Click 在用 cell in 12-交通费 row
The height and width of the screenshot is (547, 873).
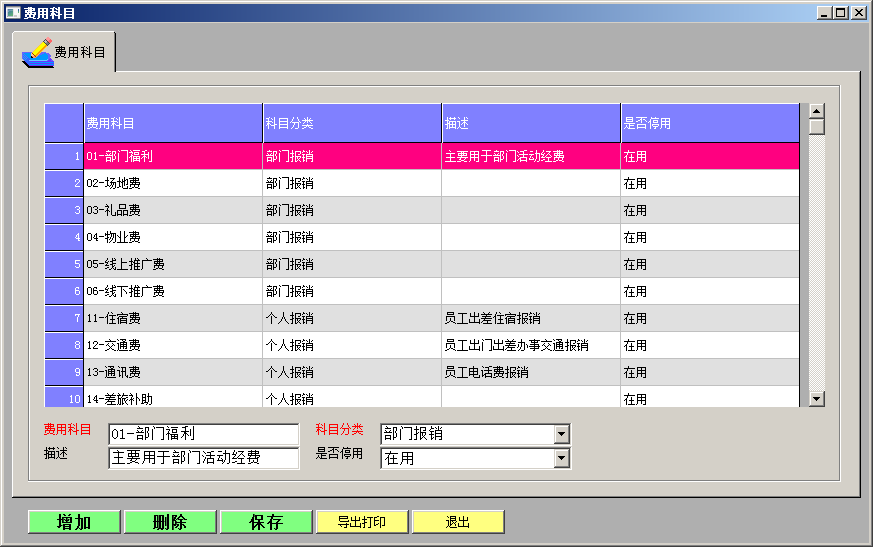click(x=710, y=345)
